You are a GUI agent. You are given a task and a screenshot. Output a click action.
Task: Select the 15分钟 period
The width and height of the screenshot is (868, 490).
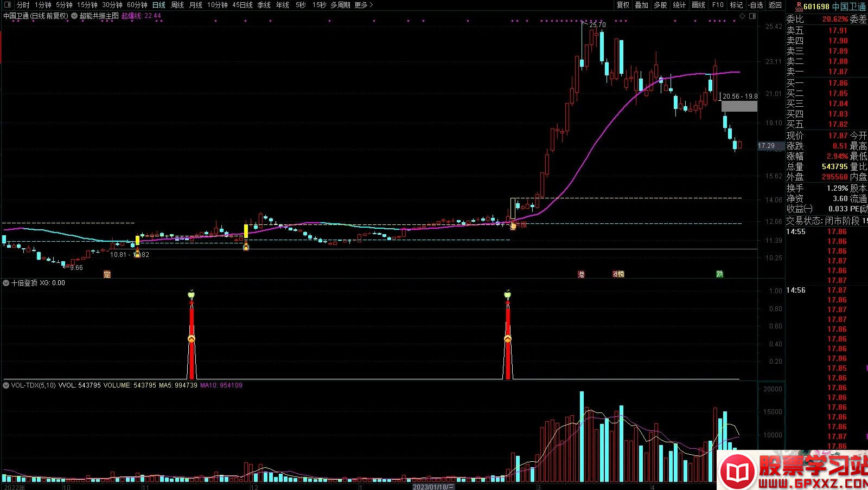(x=87, y=5)
